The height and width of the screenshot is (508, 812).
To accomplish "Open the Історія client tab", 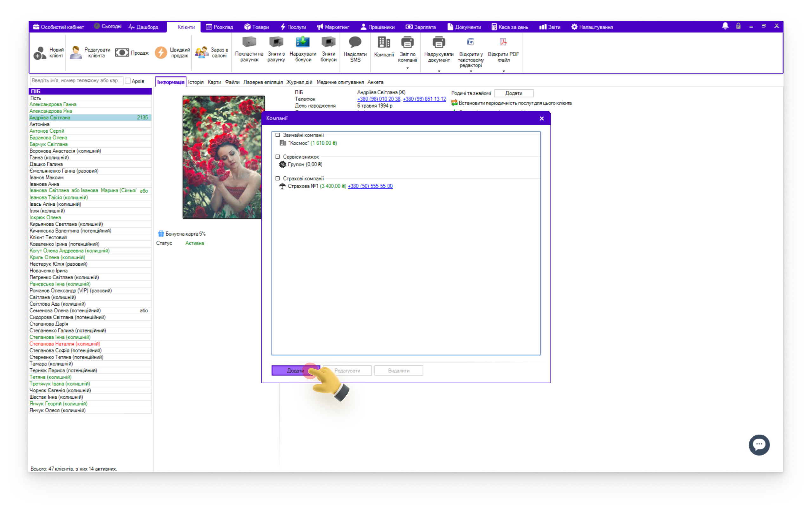I will pos(196,82).
